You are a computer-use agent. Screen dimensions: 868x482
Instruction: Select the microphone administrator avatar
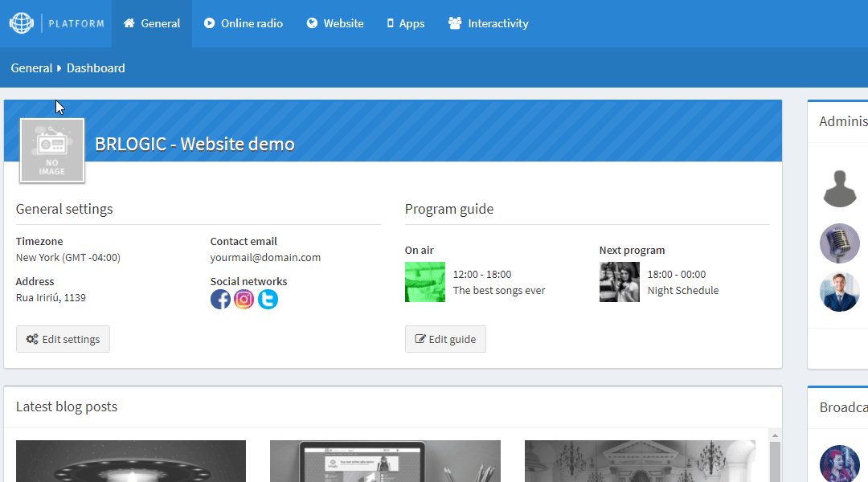tap(840, 243)
